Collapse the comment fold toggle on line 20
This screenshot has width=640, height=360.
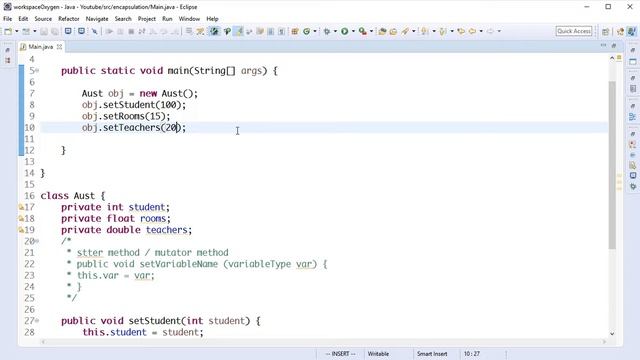[x=37, y=241]
